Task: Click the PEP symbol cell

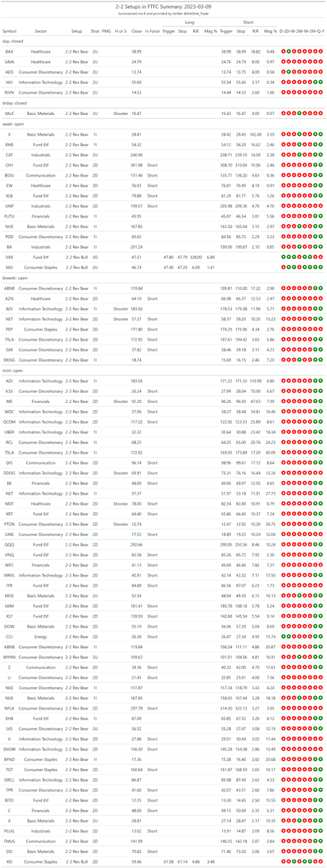Action: pos(9,329)
